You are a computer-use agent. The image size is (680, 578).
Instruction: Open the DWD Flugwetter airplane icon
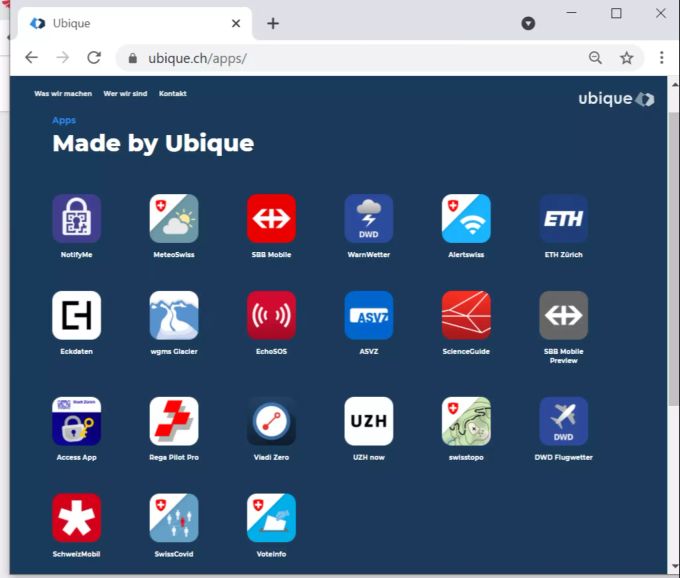[x=564, y=421]
